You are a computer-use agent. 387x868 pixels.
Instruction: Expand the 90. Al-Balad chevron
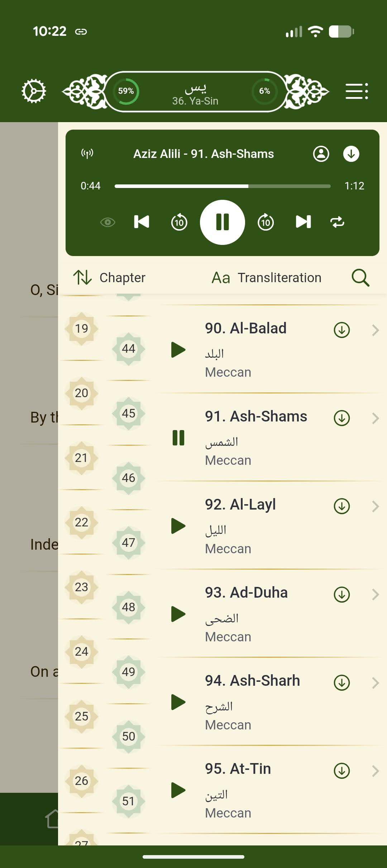(x=375, y=330)
